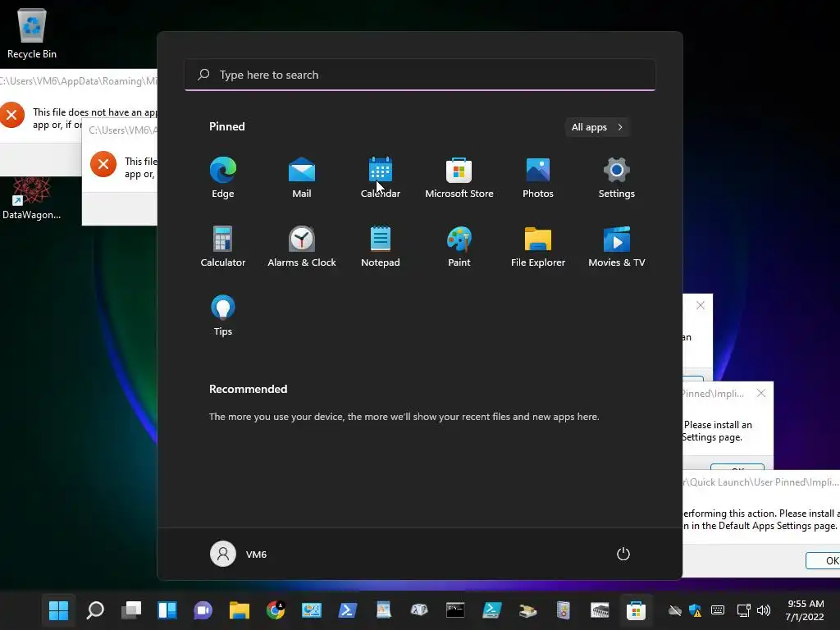Viewport: 840px width, 630px height.
Task: Open the Tips app
Action: point(223,316)
